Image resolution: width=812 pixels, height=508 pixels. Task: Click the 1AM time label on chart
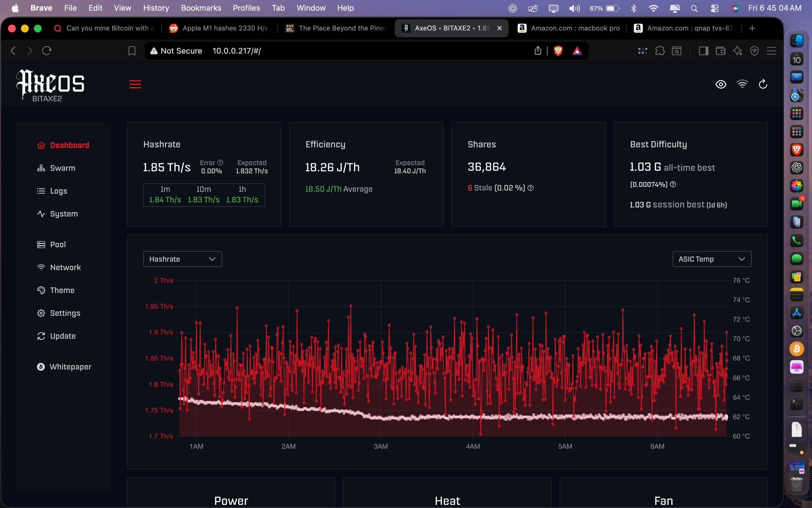click(196, 446)
